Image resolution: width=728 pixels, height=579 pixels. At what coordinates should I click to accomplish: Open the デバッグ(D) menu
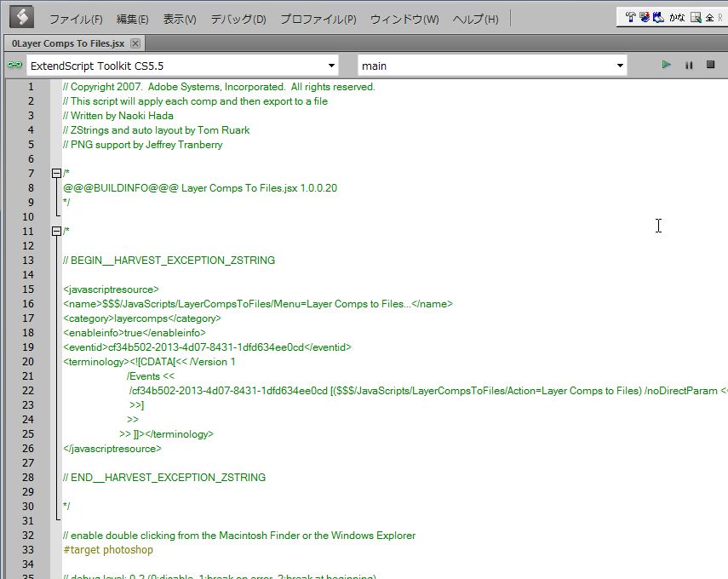[x=238, y=19]
